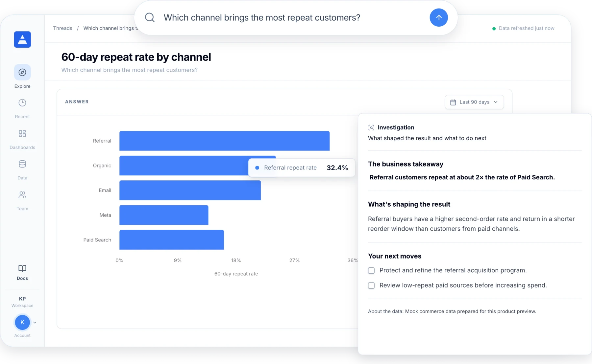Viewport: 592px width, 364px height.
Task: Click the 'Organic' axis category label
Action: tap(102, 166)
